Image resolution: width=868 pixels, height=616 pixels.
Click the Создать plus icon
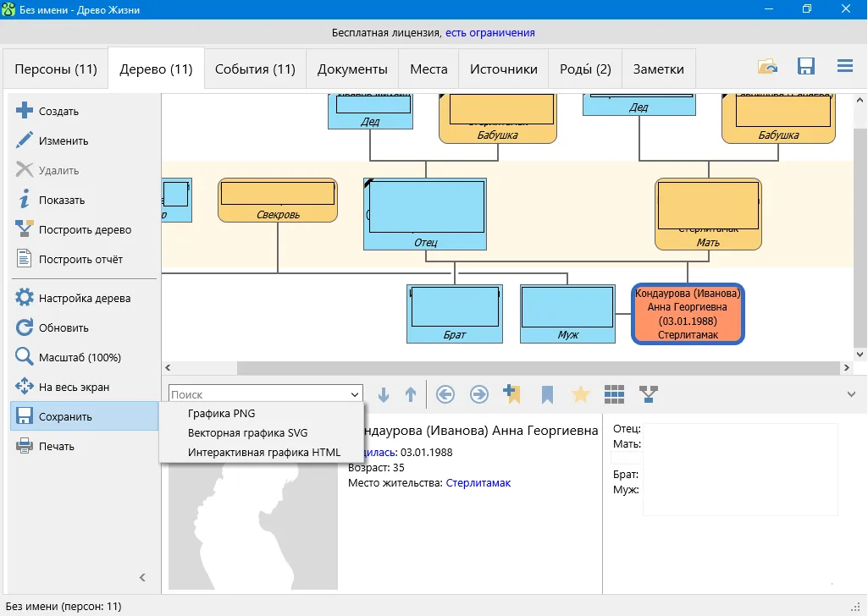point(25,111)
